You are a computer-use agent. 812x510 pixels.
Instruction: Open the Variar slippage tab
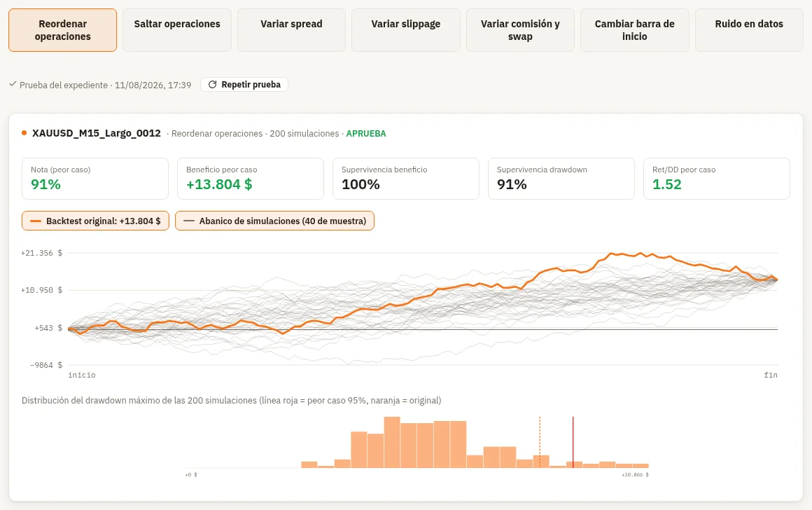tap(406, 30)
